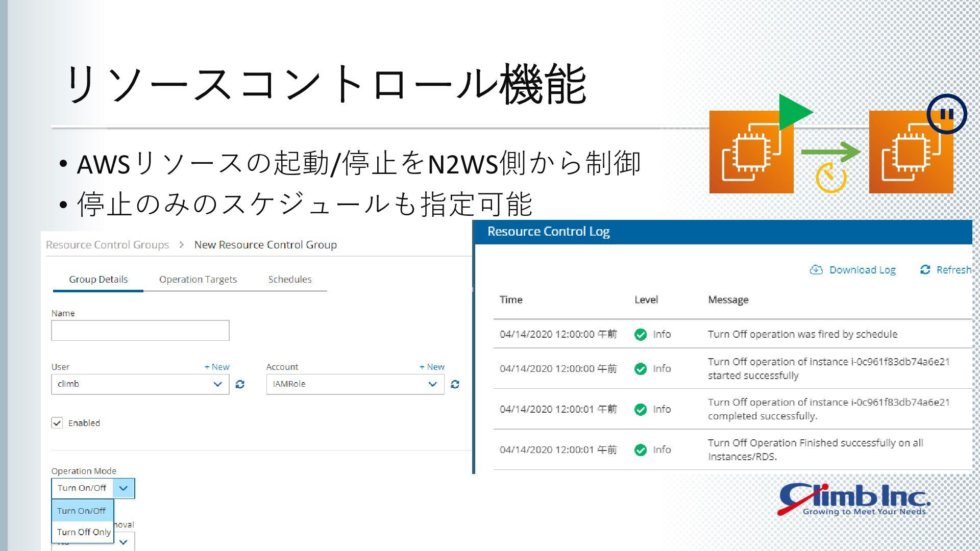Click the Refresh arrows icon in Resource Control Log
The height and width of the screenshot is (551, 980).
(x=925, y=270)
